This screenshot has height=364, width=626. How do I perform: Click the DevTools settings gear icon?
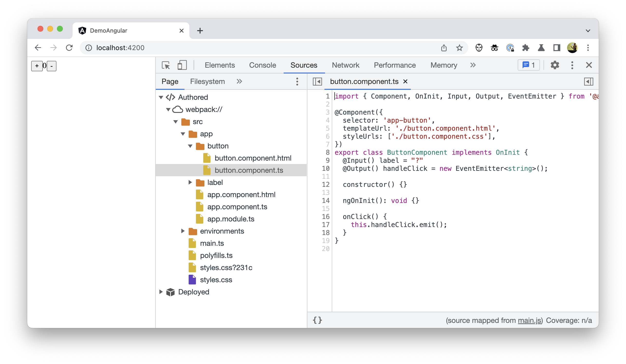(554, 65)
